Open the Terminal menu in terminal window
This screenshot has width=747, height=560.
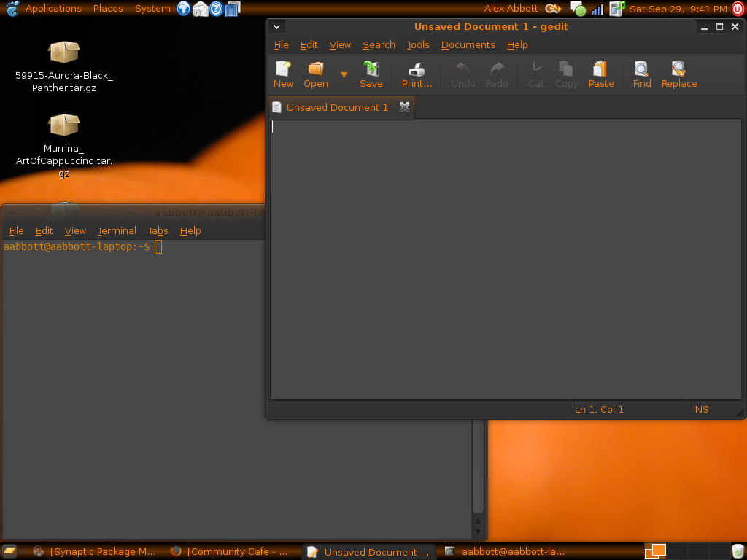(117, 231)
